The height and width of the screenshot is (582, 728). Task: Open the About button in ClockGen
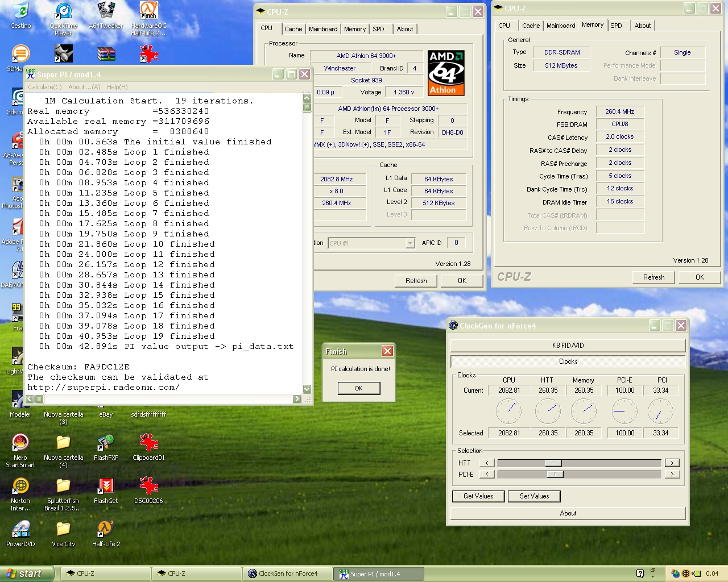tap(568, 513)
